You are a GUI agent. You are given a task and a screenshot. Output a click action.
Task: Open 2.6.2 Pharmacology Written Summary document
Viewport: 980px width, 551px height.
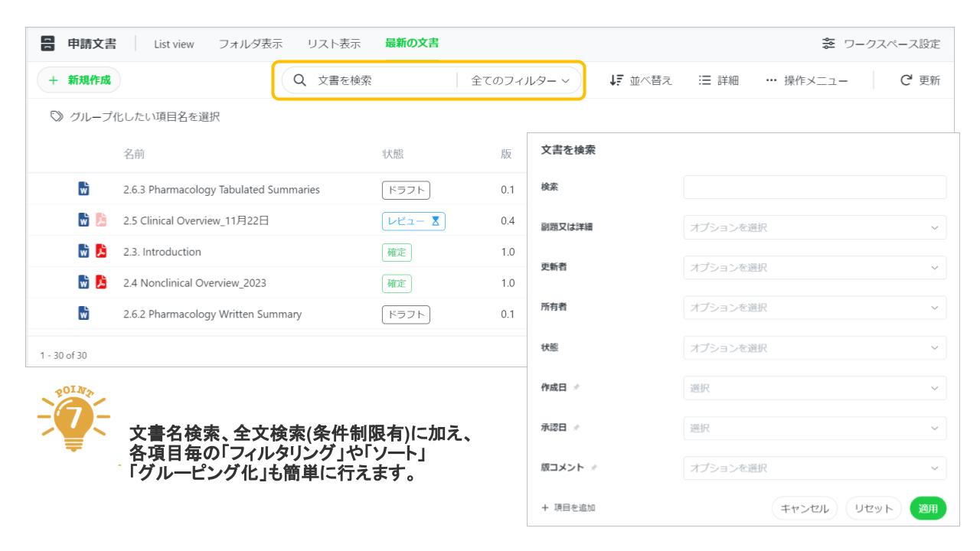click(x=212, y=314)
